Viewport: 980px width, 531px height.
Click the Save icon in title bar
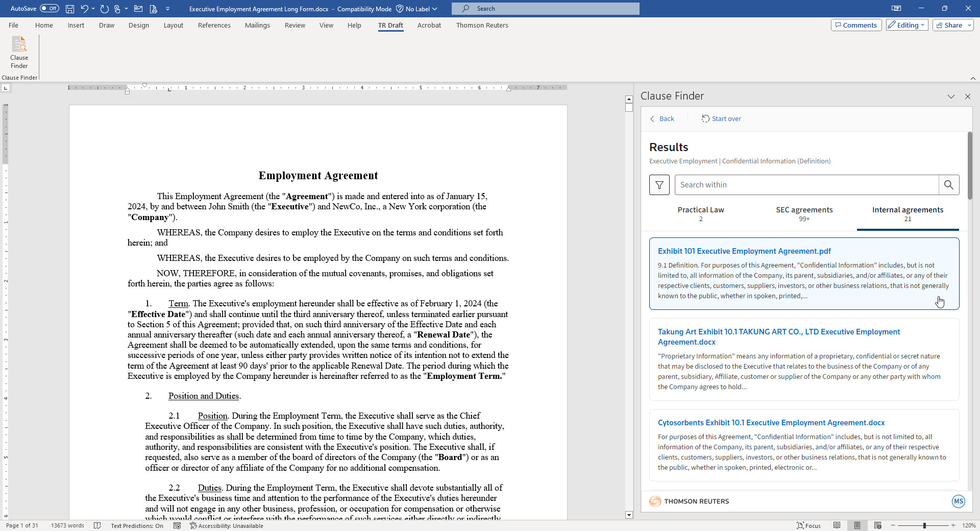tap(70, 9)
